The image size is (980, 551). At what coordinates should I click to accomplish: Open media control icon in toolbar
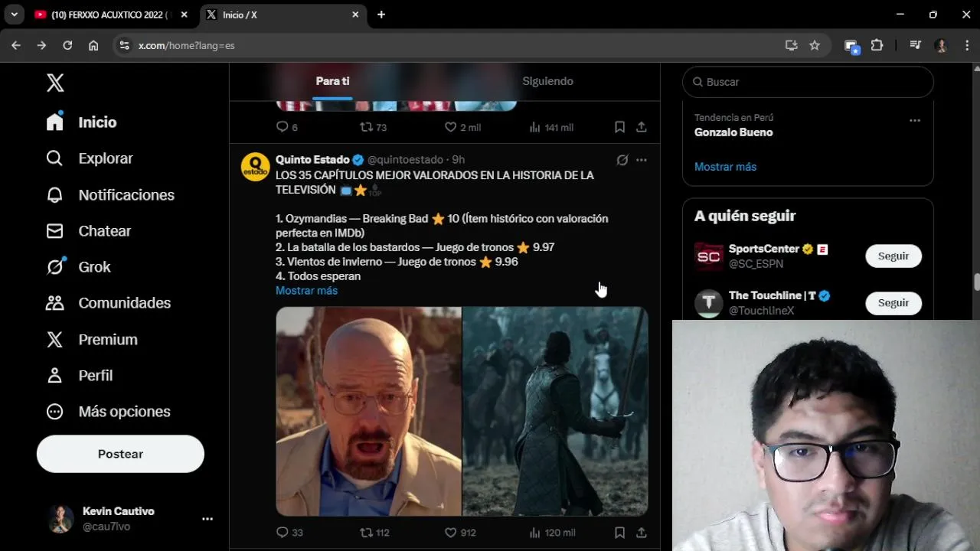coord(915,45)
